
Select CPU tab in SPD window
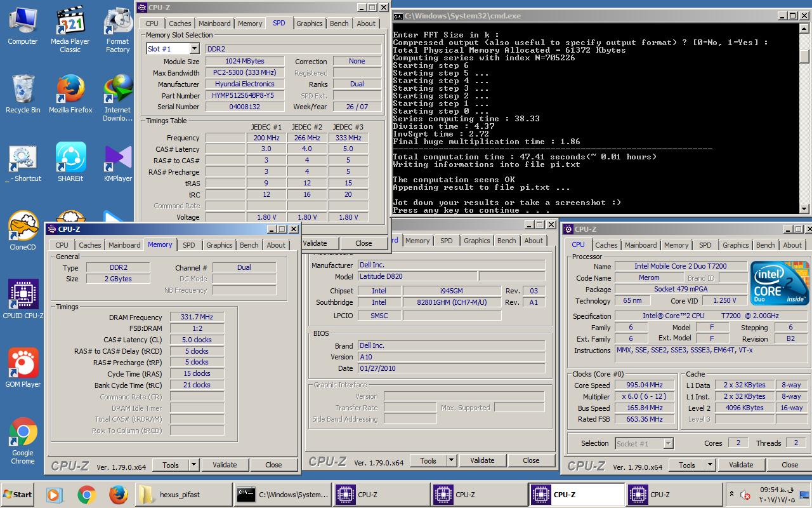click(x=152, y=23)
